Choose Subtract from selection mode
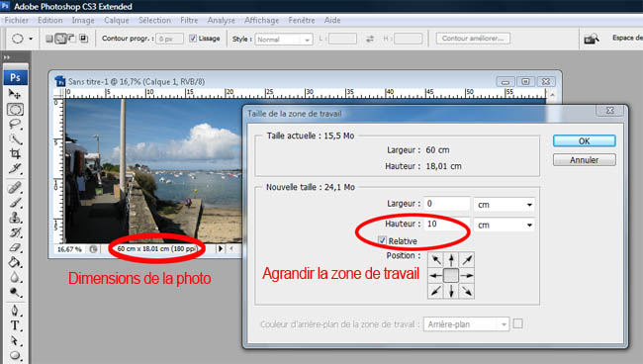643x364 pixels. [72, 39]
